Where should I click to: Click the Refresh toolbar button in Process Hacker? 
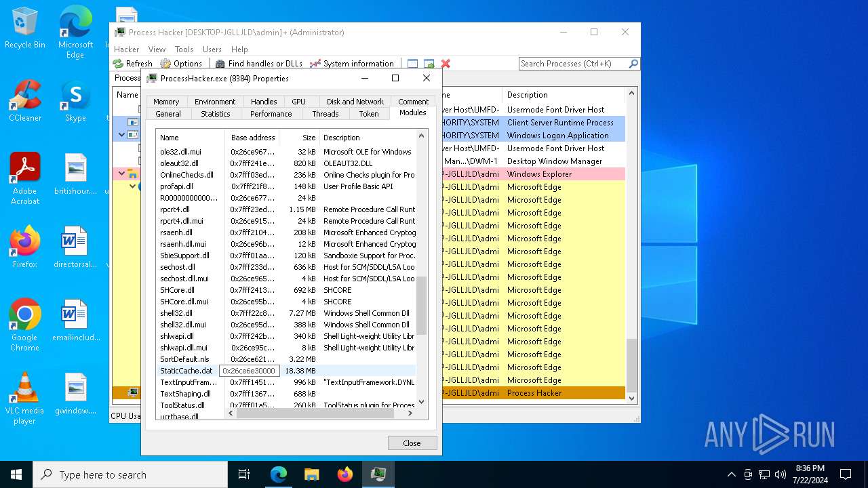coord(133,63)
